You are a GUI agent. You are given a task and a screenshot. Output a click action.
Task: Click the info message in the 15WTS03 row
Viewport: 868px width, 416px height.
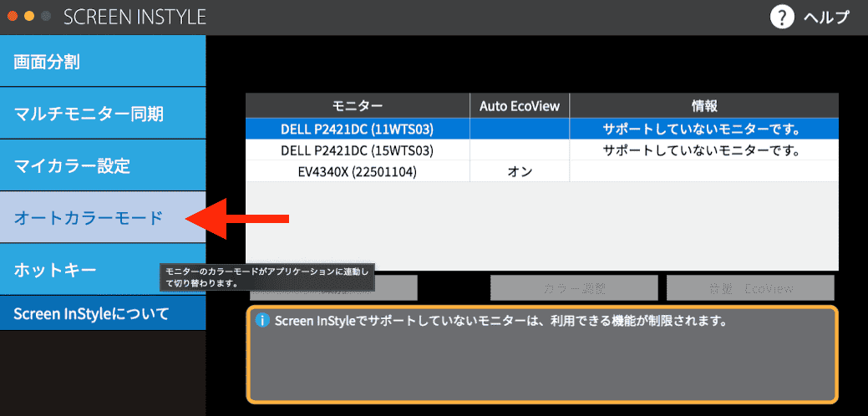703,150
